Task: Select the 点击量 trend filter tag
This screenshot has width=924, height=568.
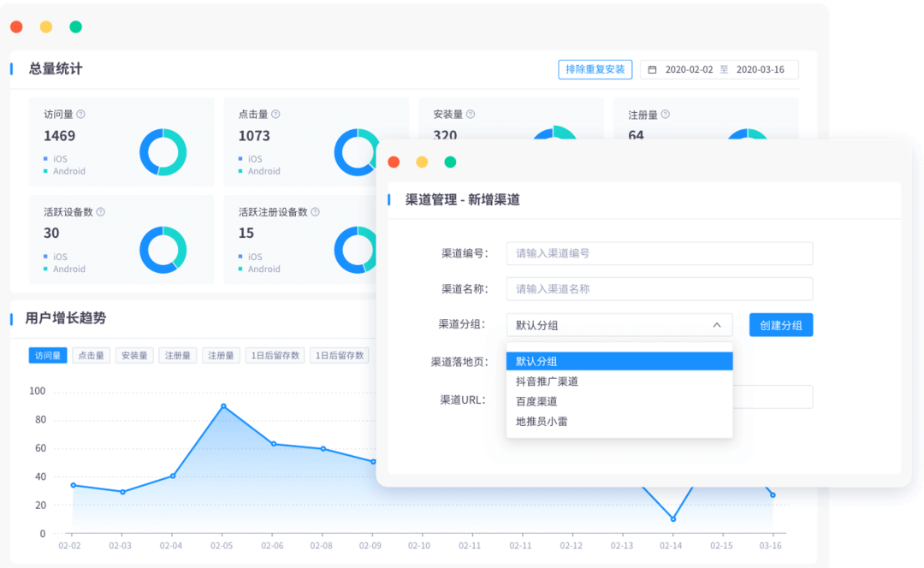Action: (91, 356)
